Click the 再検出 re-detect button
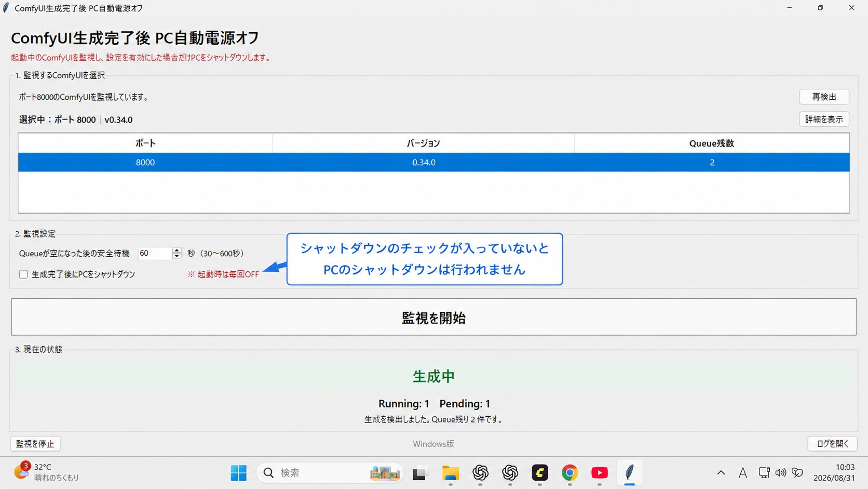Image resolution: width=868 pixels, height=489 pixels. click(824, 97)
